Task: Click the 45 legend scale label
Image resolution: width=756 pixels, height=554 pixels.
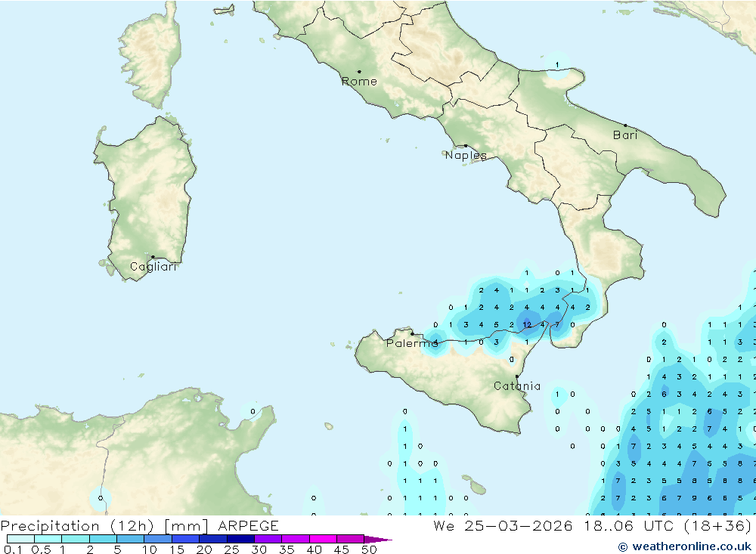Action: point(342,549)
